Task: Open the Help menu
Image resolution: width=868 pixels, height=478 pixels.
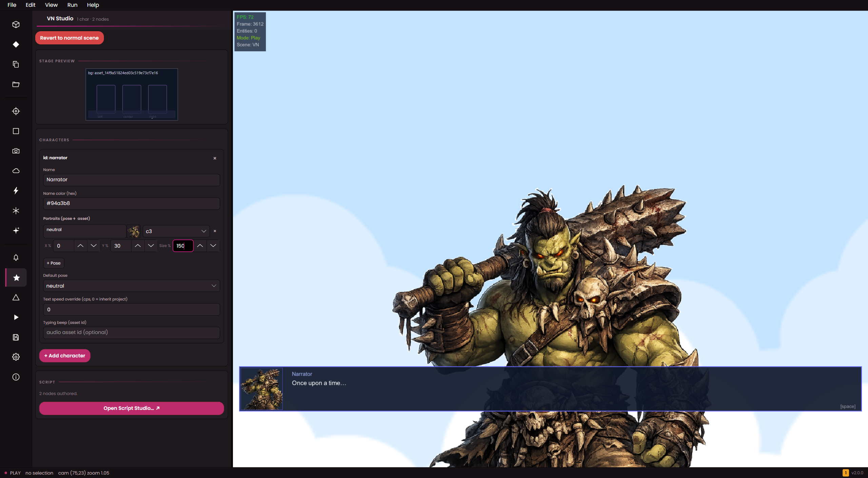Action: click(93, 5)
